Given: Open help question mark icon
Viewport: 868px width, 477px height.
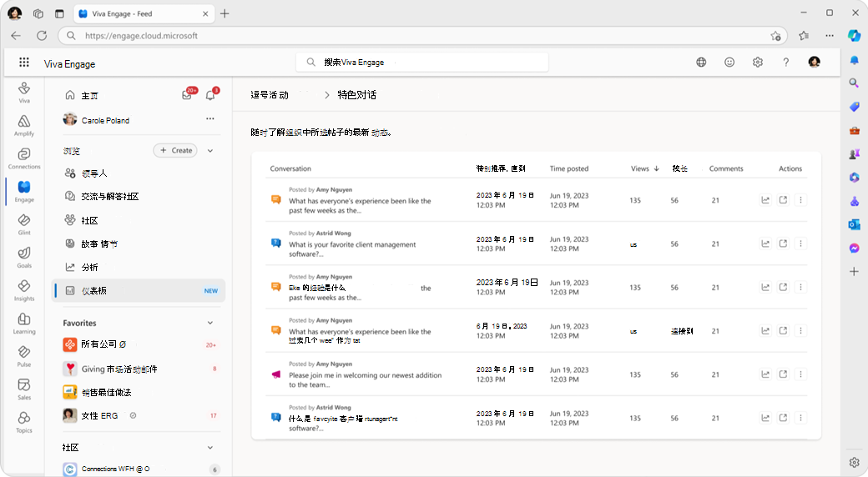Looking at the screenshot, I should (786, 62).
